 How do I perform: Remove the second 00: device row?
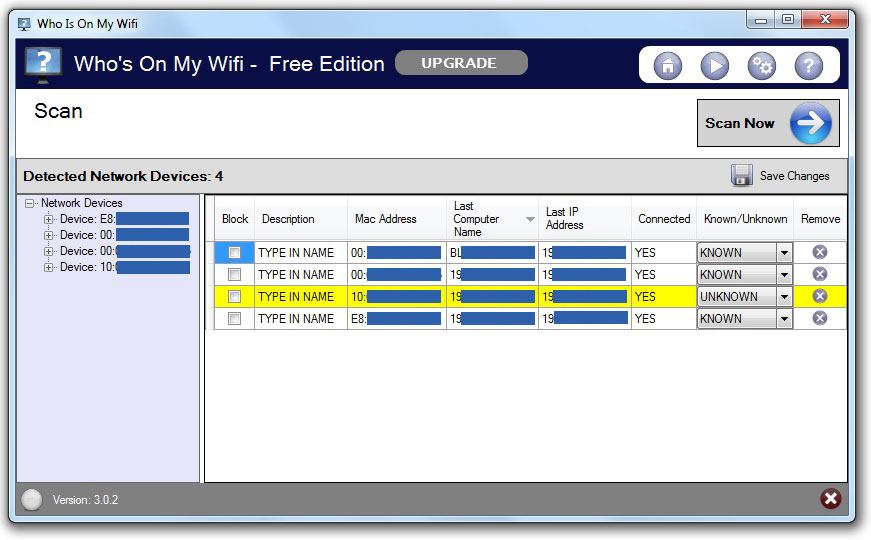[x=820, y=274]
